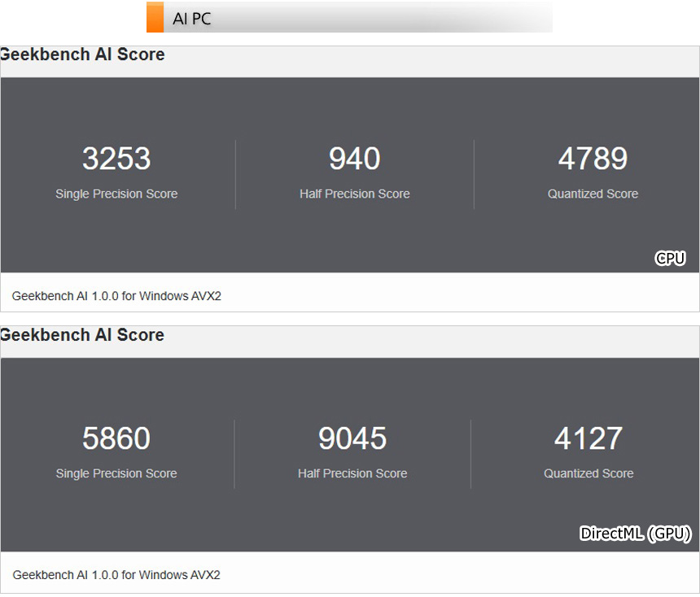Screen dimensions: 700x597
Task: Click the DirectML (GPU) badge label
Action: coord(635,534)
